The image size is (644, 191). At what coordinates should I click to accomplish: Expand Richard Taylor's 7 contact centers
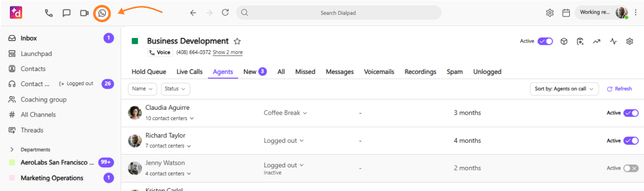coord(168,146)
